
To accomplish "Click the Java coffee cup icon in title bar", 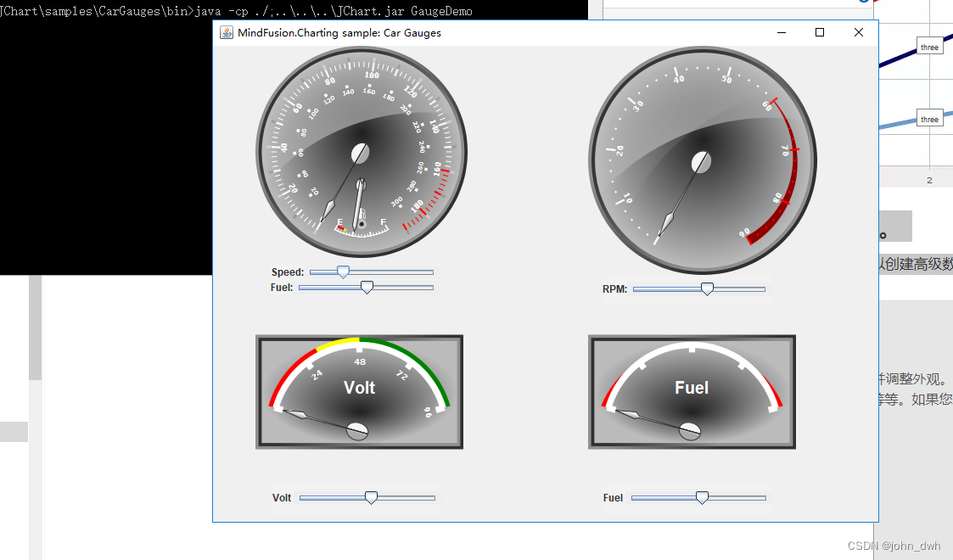I will [226, 32].
